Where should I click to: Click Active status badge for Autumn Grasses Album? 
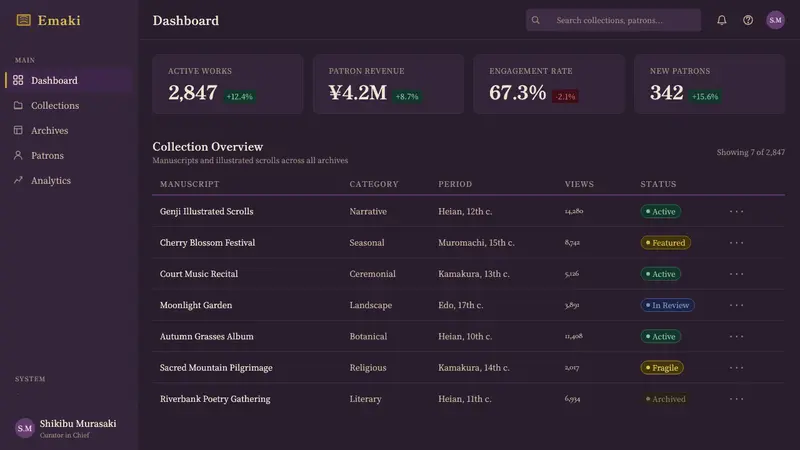pyautogui.click(x=661, y=336)
